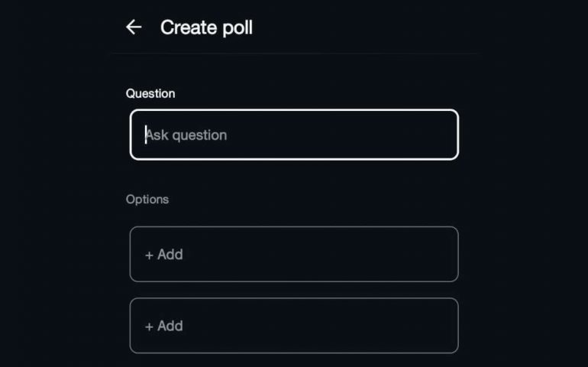Viewport: 588px width, 367px height.
Task: Select the second + Add option field
Action: pyautogui.click(x=294, y=326)
